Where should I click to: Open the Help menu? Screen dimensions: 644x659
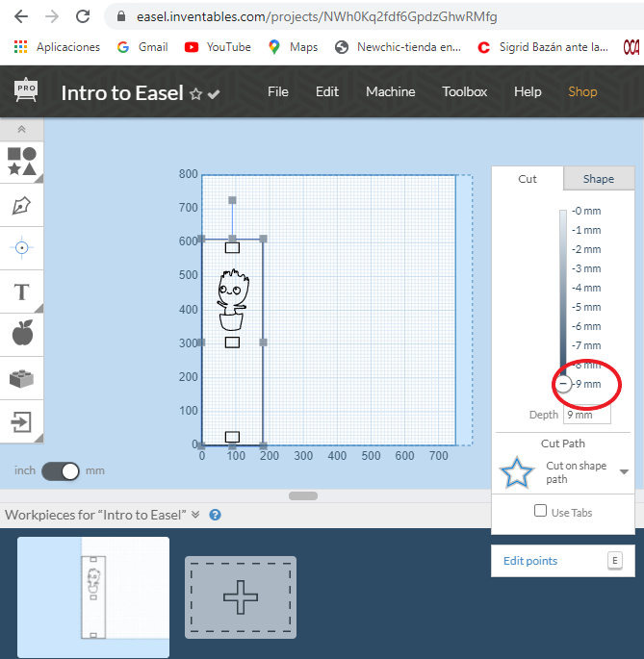[x=528, y=91]
